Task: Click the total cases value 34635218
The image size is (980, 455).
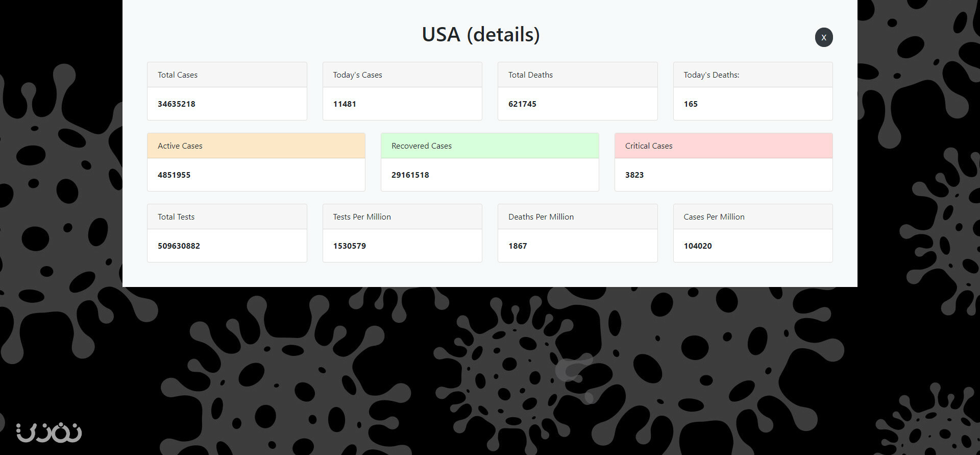Action: 177,104
